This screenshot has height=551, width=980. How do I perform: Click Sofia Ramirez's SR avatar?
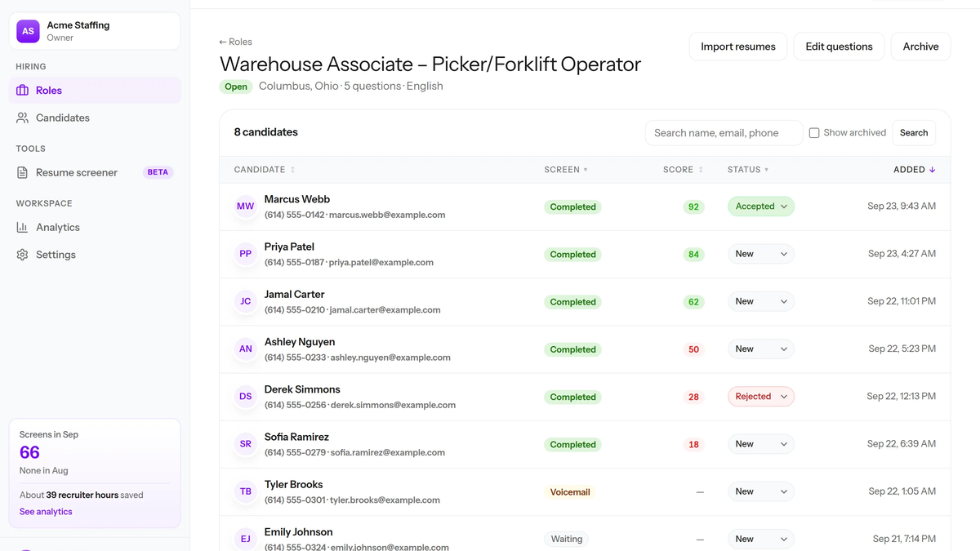(245, 444)
